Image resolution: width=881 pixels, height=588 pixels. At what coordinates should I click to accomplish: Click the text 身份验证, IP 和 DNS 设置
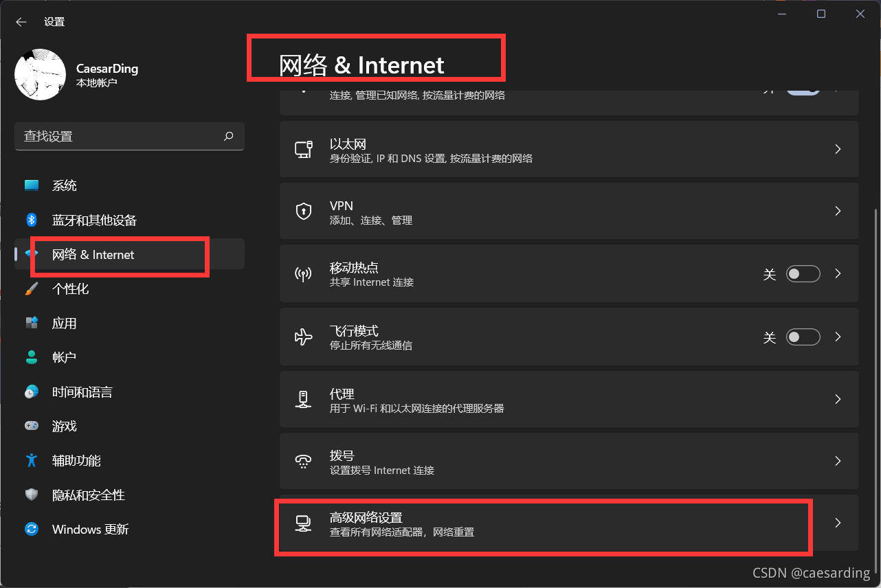coord(388,159)
